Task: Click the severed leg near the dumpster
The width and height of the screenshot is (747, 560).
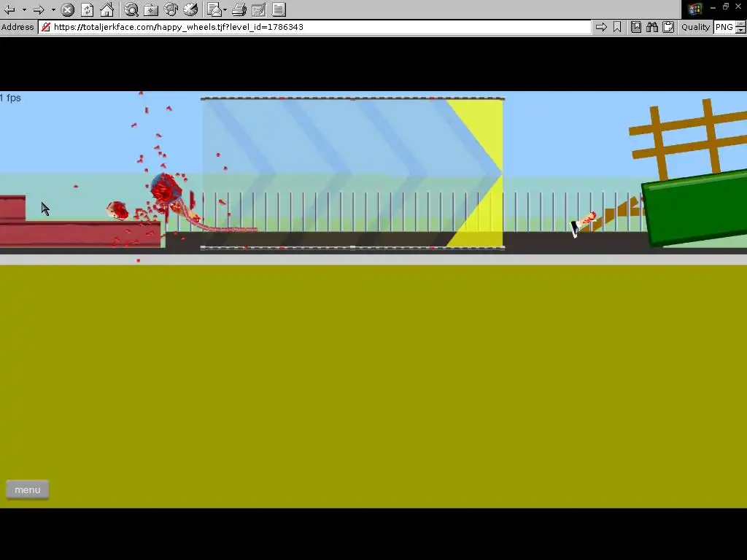Action: click(x=583, y=224)
